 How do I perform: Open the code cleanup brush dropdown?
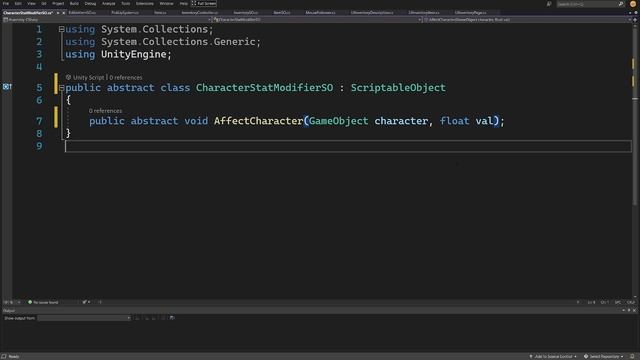[x=86, y=302]
